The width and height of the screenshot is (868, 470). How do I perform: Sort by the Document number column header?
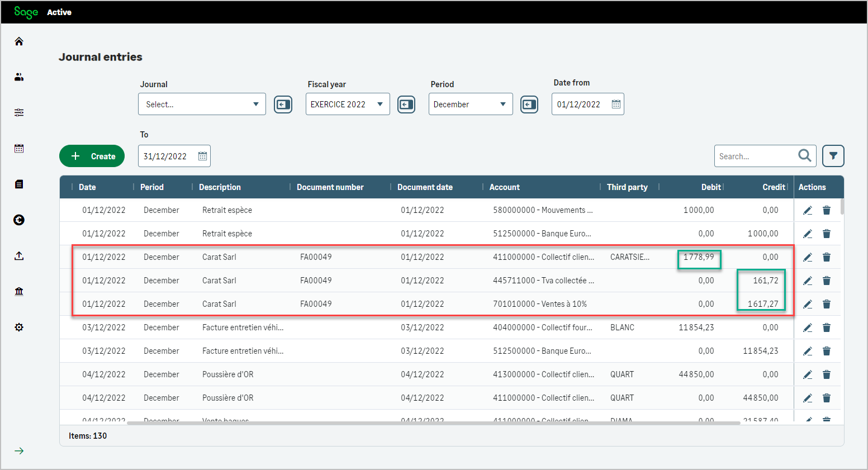point(330,187)
